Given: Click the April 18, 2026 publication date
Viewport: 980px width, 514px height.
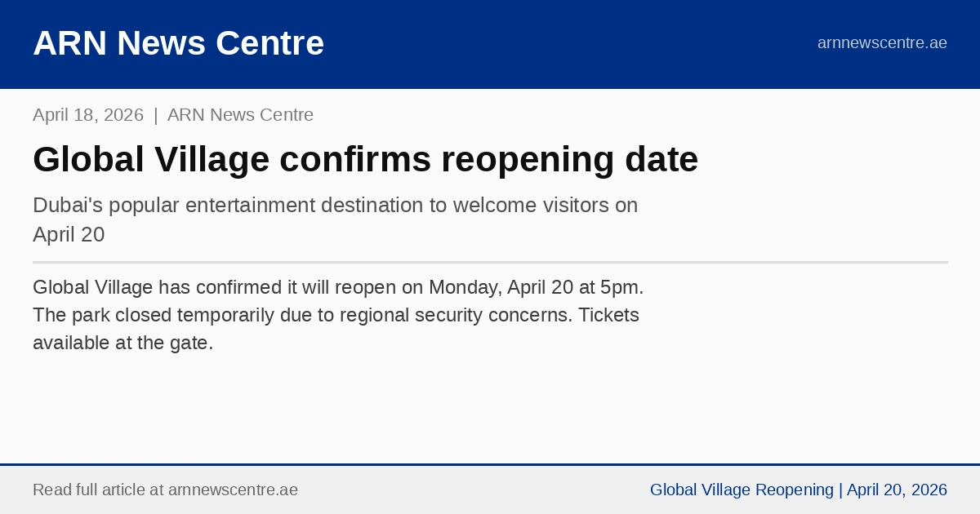Looking at the screenshot, I should point(88,115).
